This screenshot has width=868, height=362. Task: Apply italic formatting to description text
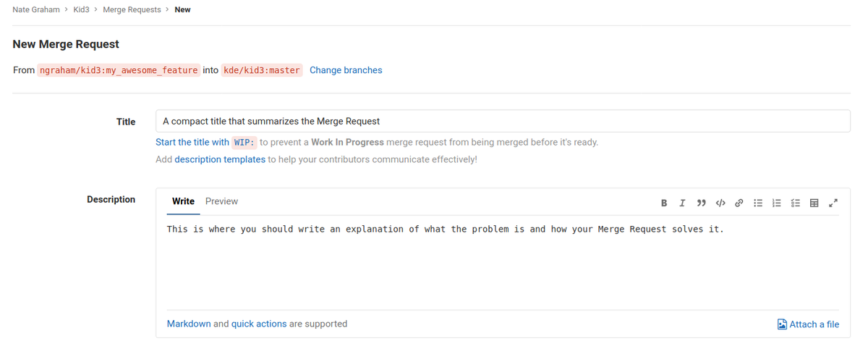tap(682, 203)
